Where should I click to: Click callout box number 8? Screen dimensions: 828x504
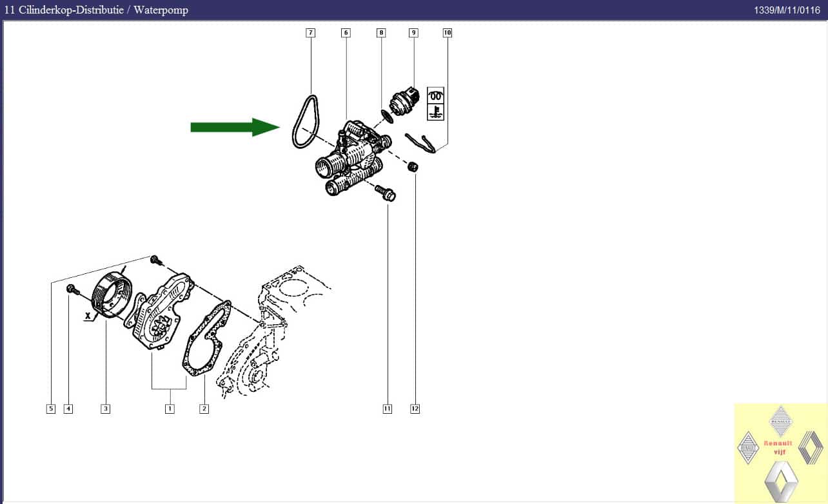(x=381, y=32)
